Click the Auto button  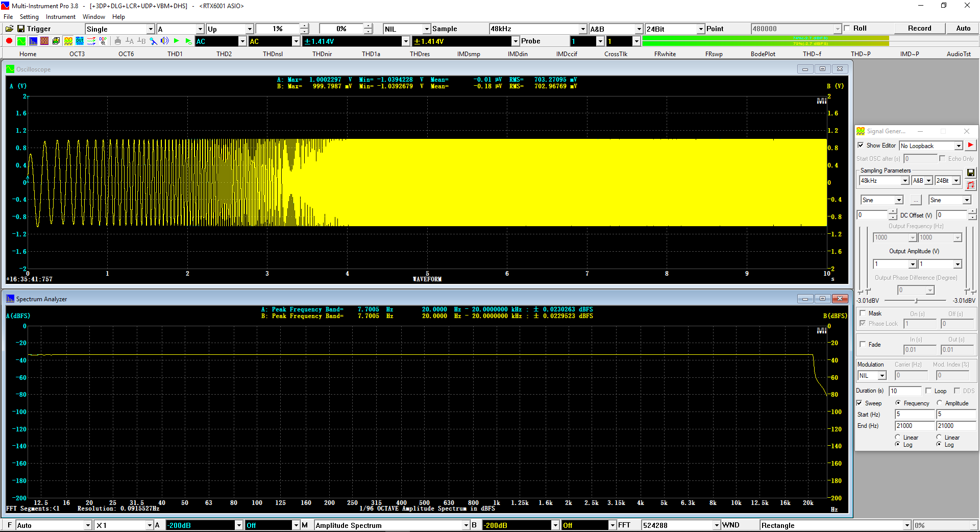point(963,29)
